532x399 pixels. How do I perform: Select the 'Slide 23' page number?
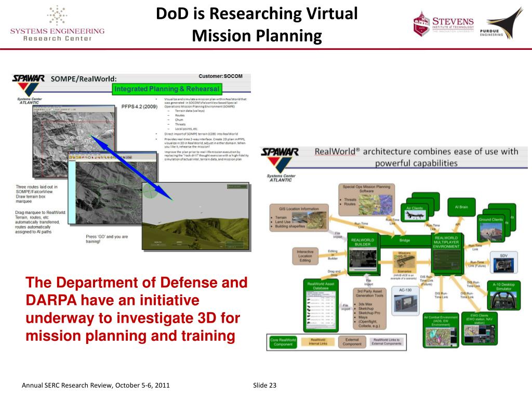[x=264, y=385]
